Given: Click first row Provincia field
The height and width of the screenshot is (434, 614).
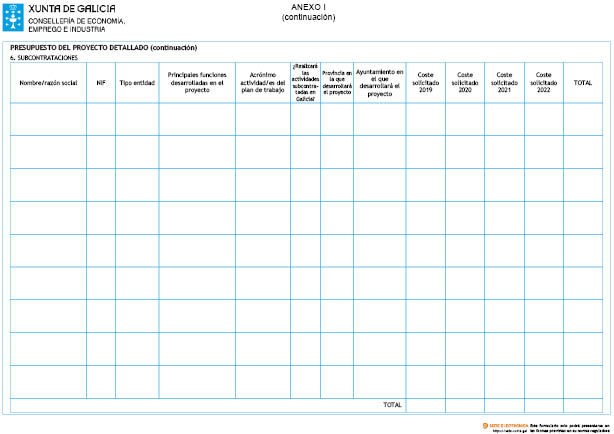Looking at the screenshot, I should tap(337, 119).
